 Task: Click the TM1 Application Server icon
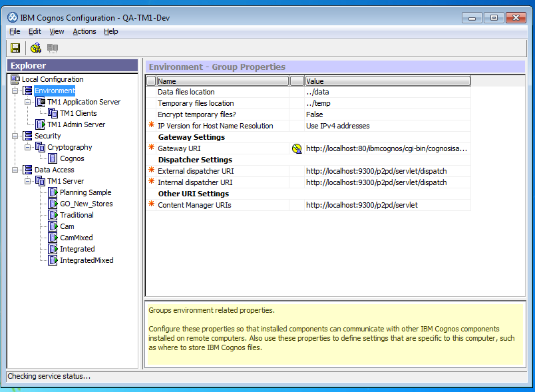pyautogui.click(x=41, y=102)
